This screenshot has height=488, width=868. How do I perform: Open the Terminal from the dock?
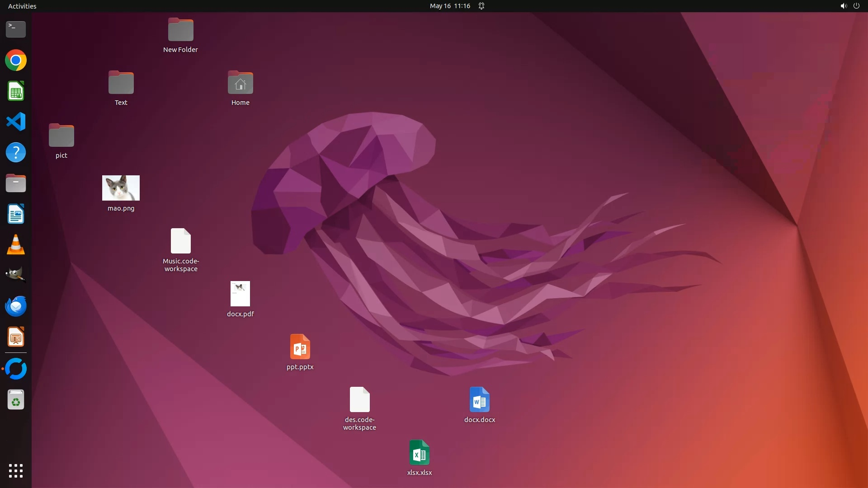16,29
